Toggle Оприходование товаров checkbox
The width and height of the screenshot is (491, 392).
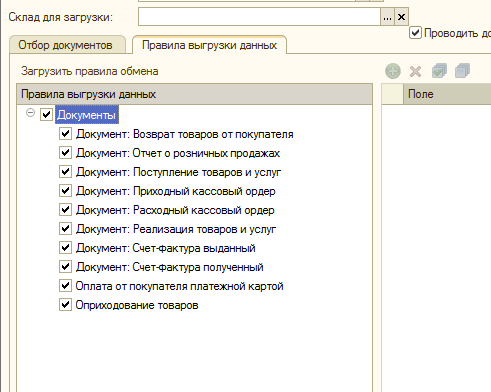65,305
